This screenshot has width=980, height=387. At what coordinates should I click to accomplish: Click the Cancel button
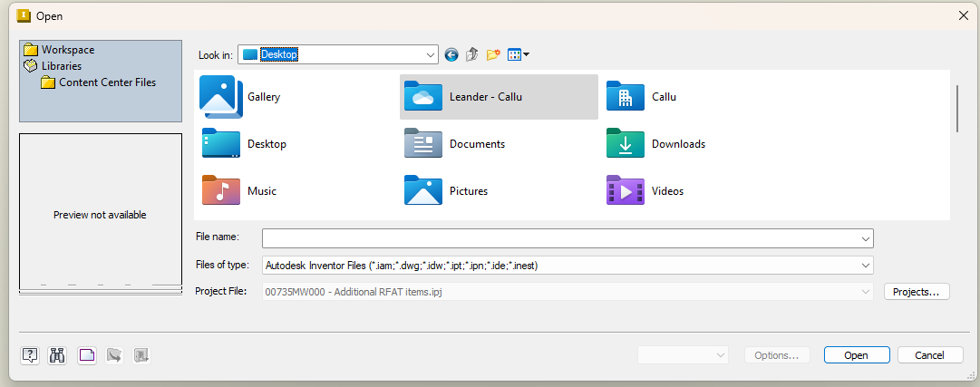(x=930, y=355)
